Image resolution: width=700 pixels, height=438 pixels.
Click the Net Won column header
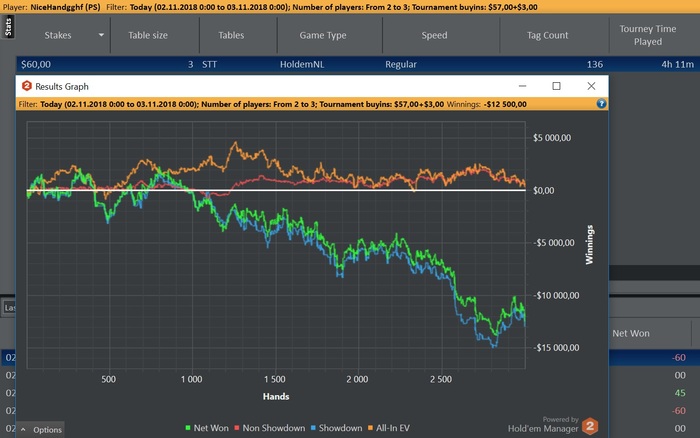click(631, 333)
